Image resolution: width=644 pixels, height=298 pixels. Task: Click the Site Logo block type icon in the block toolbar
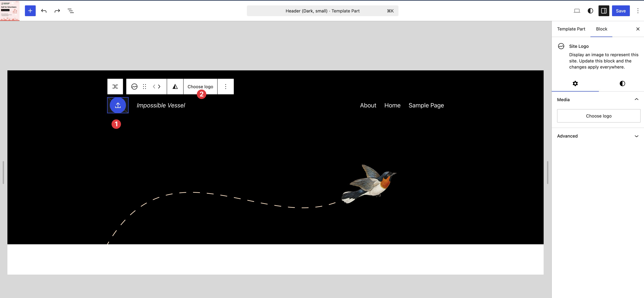134,87
